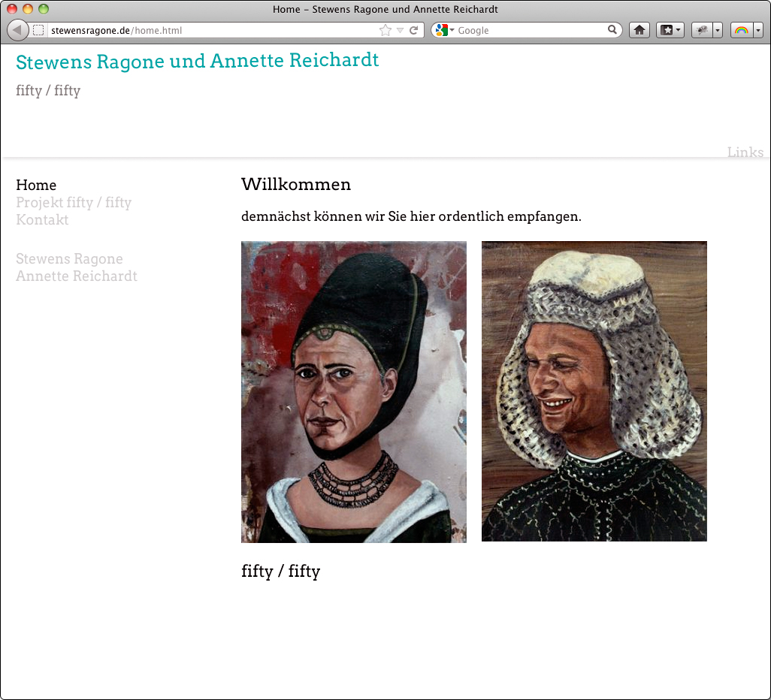The image size is (771, 700).
Task: Click the browser back navigation arrow
Action: (x=18, y=30)
